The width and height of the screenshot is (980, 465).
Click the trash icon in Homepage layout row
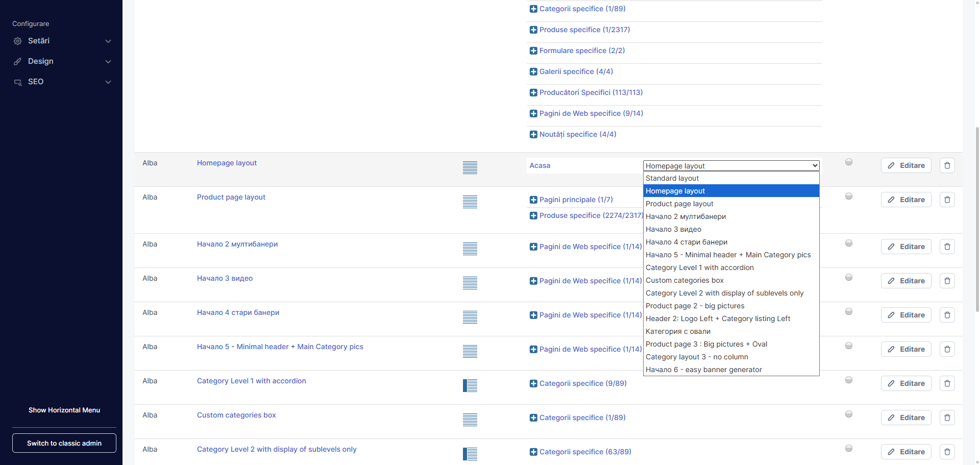click(x=947, y=165)
